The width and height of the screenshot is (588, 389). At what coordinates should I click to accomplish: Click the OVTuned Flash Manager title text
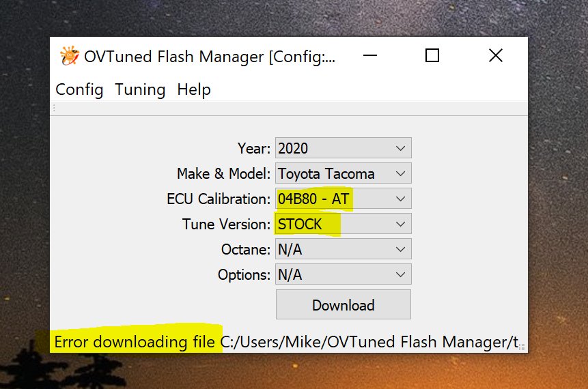click(210, 57)
